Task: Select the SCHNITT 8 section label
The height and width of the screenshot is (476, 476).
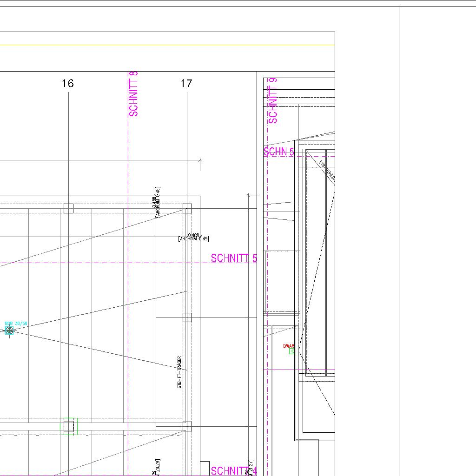Action: (x=133, y=93)
